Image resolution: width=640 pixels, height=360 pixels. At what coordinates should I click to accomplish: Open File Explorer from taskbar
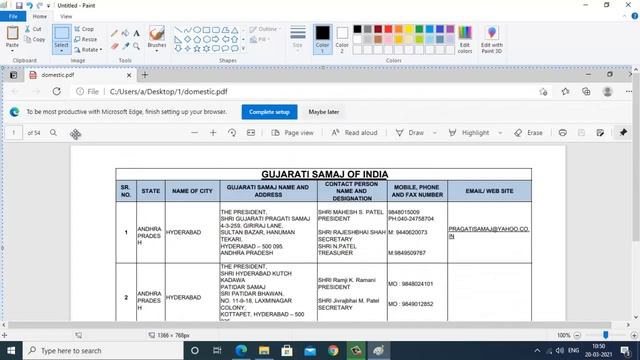264,351
